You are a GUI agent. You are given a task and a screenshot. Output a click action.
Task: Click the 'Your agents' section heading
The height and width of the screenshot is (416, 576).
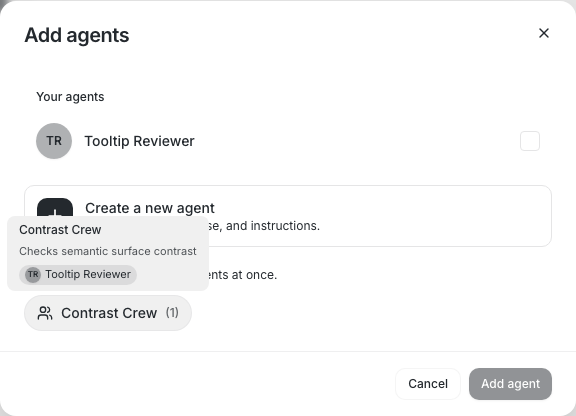[70, 97]
